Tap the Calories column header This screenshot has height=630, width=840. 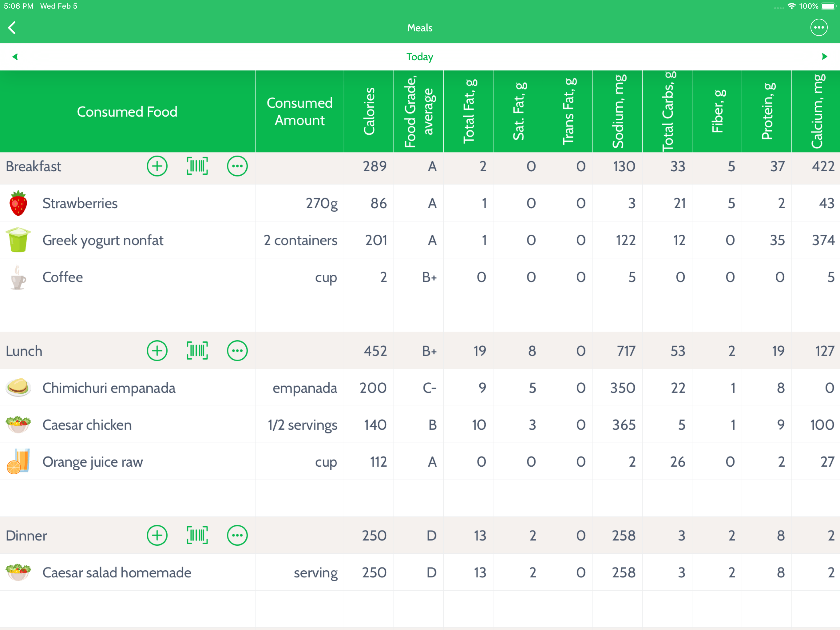coord(369,111)
